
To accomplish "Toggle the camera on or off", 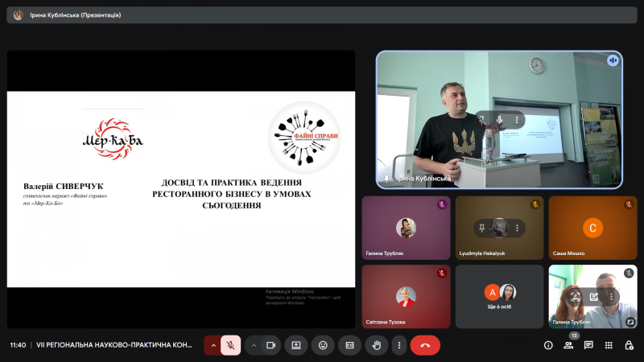I will (x=270, y=345).
